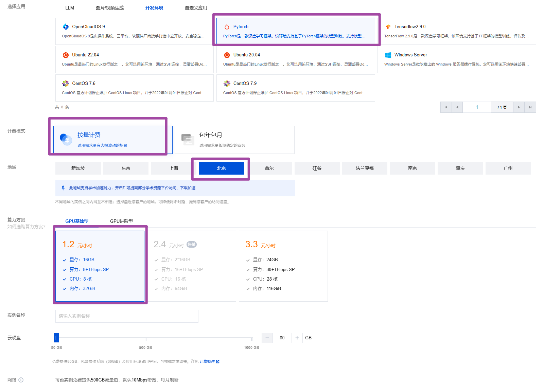Image resolution: width=544 pixels, height=392 pixels.
Task: Click the 按量计费 coin icon
Action: click(x=66, y=139)
